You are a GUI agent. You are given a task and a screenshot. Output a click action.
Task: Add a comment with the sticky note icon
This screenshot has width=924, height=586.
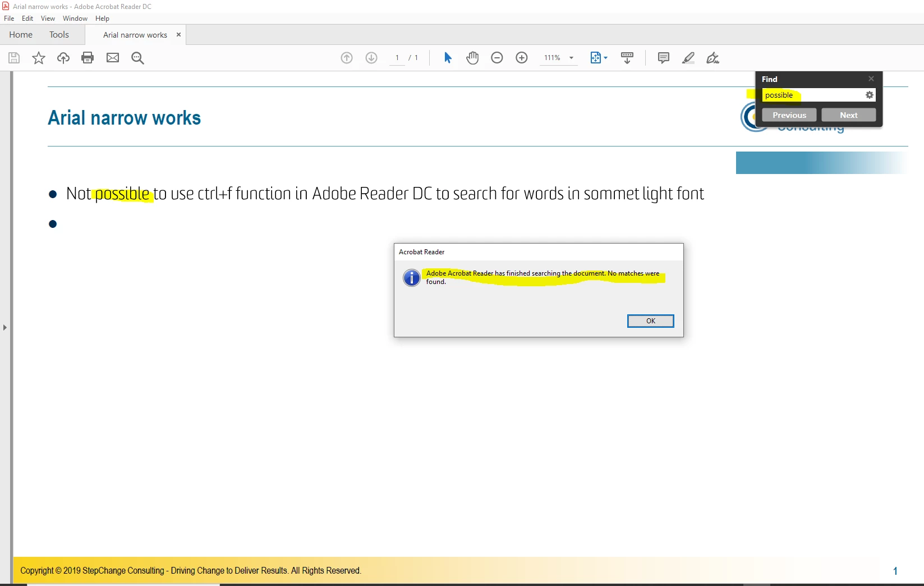point(664,58)
